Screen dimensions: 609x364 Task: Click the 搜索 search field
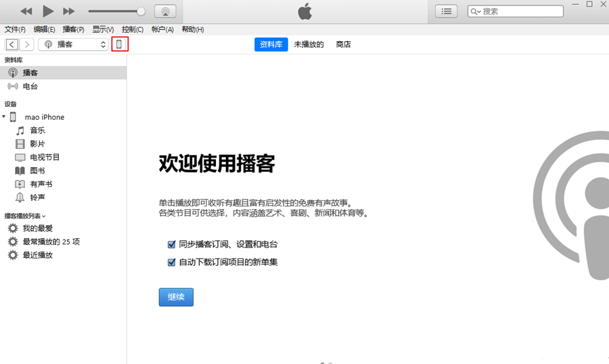tap(516, 12)
